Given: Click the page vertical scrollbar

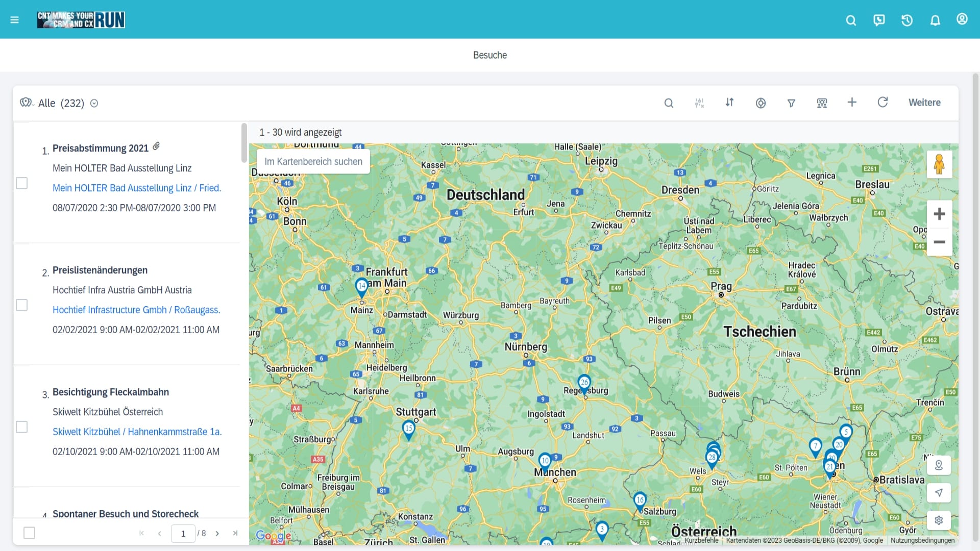Looking at the screenshot, I should (x=975, y=306).
